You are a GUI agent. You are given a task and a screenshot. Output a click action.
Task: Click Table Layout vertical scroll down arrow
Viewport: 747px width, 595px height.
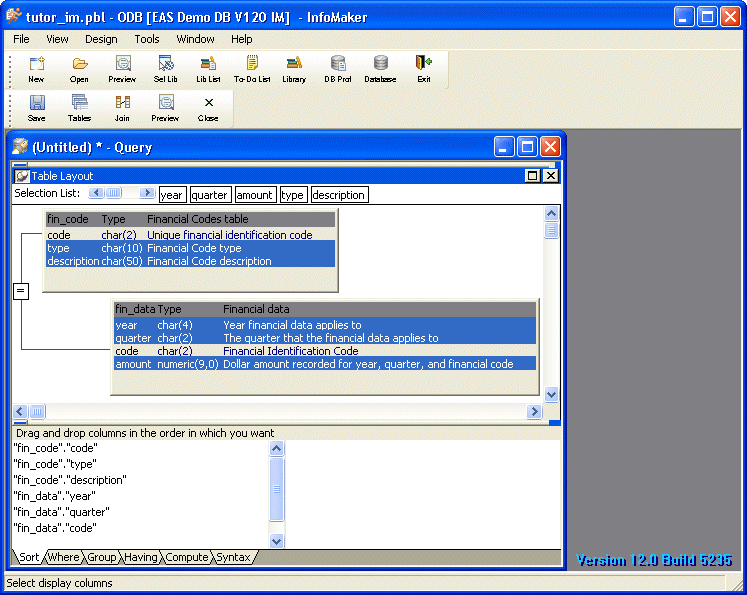click(551, 394)
